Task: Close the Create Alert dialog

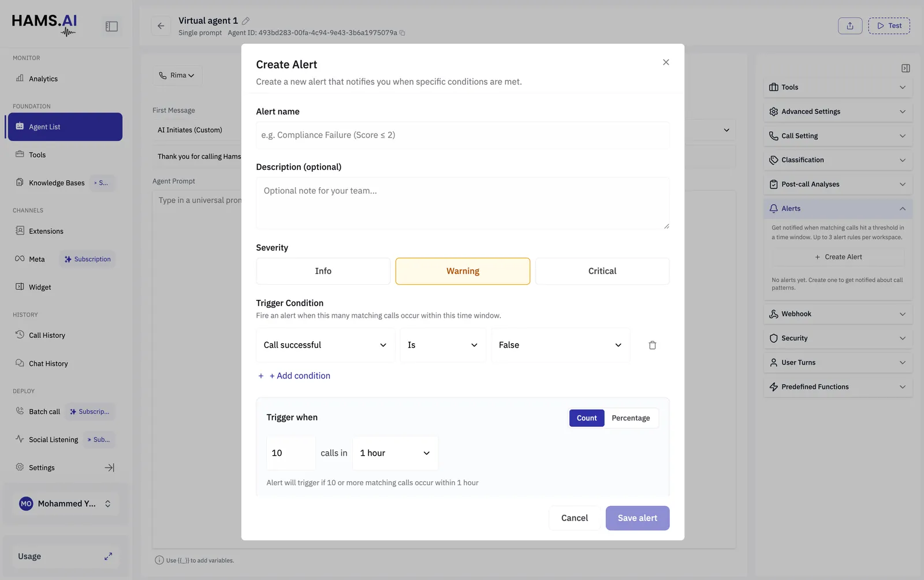Action: click(x=666, y=62)
